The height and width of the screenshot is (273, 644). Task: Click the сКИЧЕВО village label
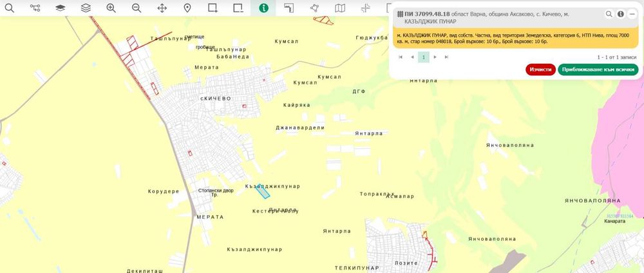216,99
